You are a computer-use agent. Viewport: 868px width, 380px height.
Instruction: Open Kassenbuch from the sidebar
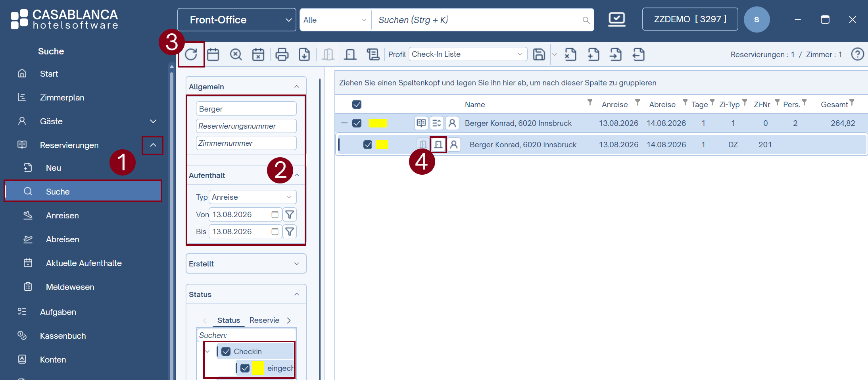[x=63, y=336]
